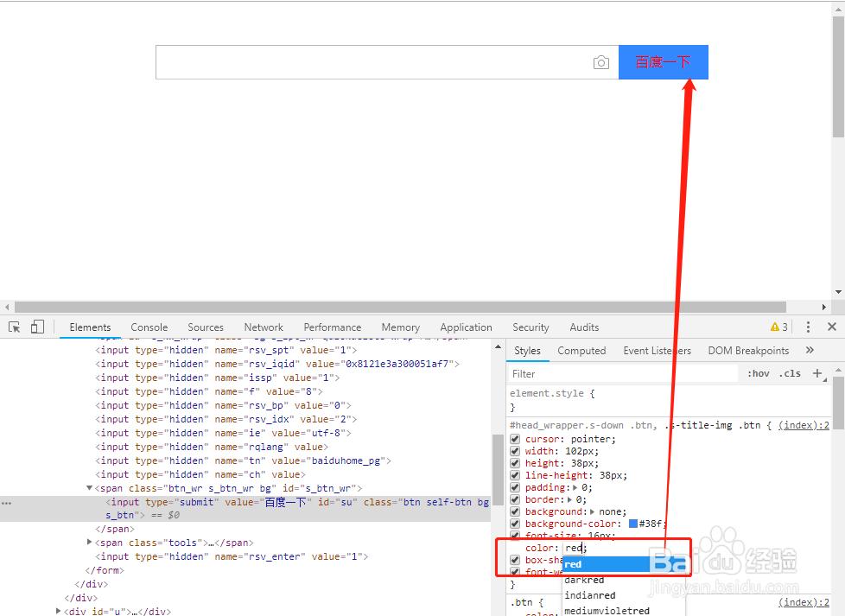Image resolution: width=845 pixels, height=616 pixels.
Task: Click the element.style rule block
Action: click(668, 400)
